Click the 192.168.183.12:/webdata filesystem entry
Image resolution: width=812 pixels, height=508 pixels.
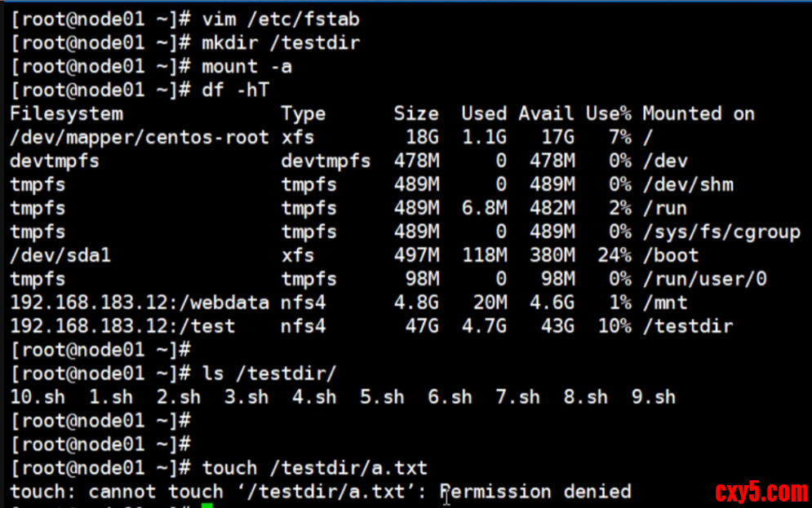coord(139,303)
